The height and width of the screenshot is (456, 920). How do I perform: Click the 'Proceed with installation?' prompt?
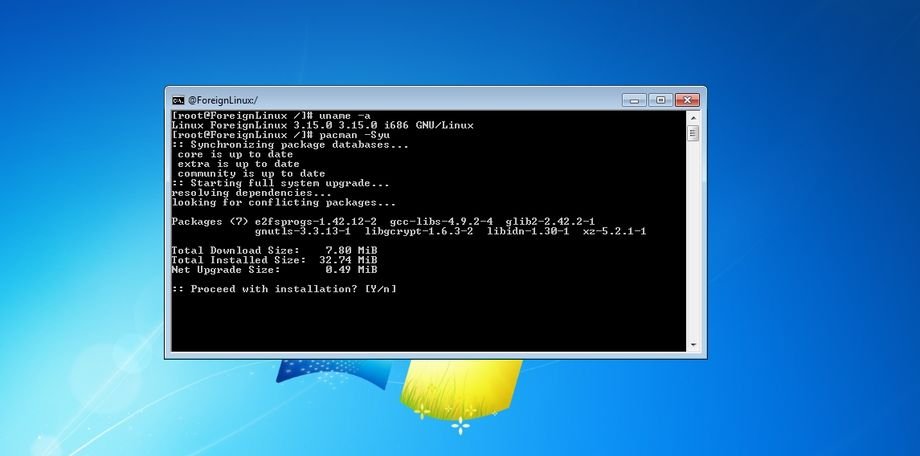pyautogui.click(x=285, y=288)
